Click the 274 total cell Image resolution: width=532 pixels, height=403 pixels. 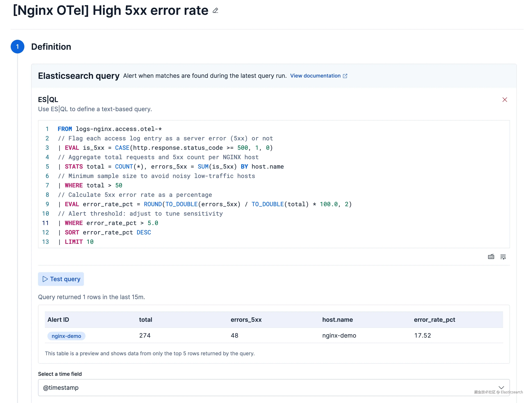145,335
